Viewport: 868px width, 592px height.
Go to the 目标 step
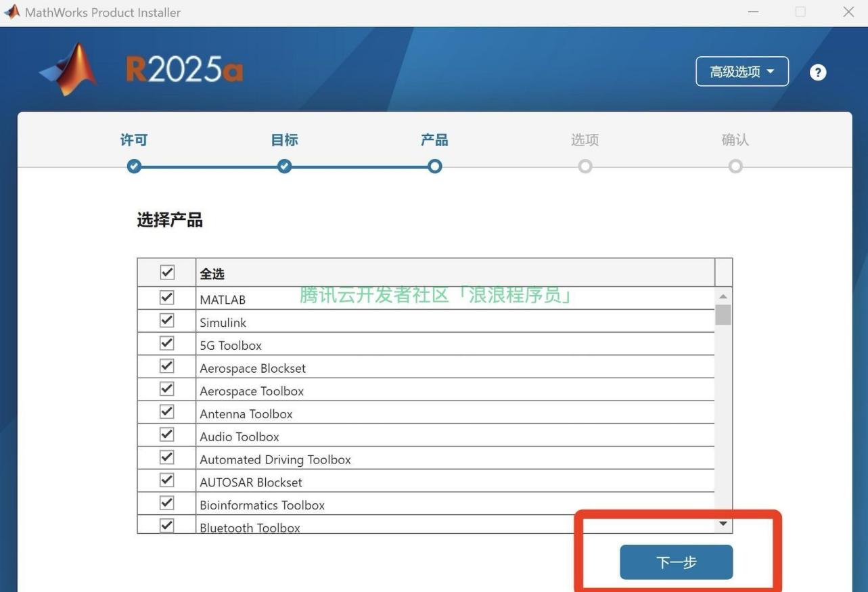(284, 140)
